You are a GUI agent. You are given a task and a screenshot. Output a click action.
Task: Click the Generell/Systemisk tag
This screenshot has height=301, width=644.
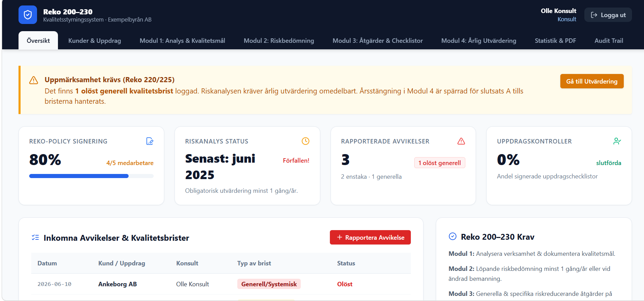click(269, 284)
